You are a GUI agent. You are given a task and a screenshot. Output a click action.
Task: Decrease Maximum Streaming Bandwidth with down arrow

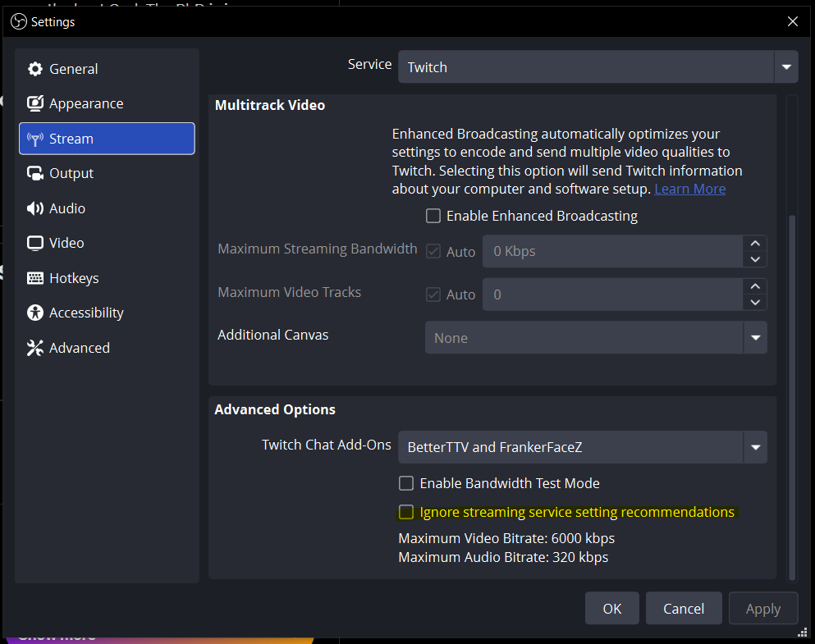click(x=755, y=259)
